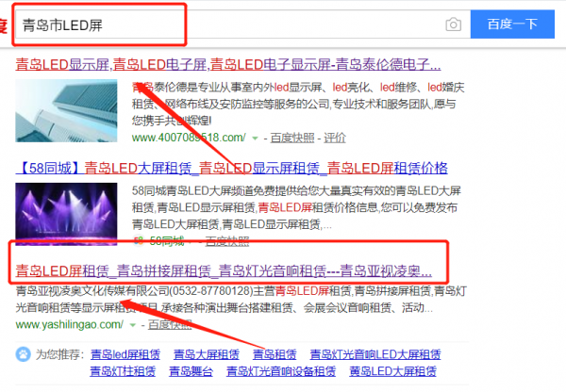Click the camera image-search icon

tap(454, 24)
